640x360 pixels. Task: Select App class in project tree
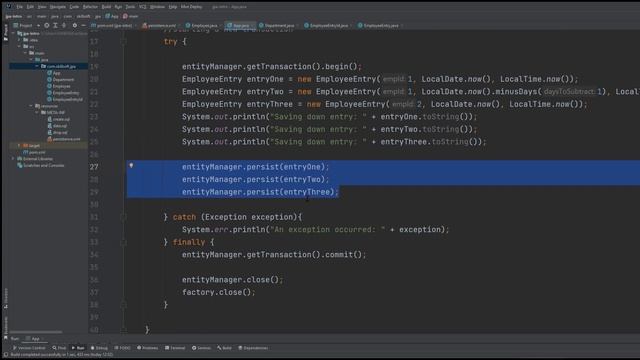[x=54, y=73]
